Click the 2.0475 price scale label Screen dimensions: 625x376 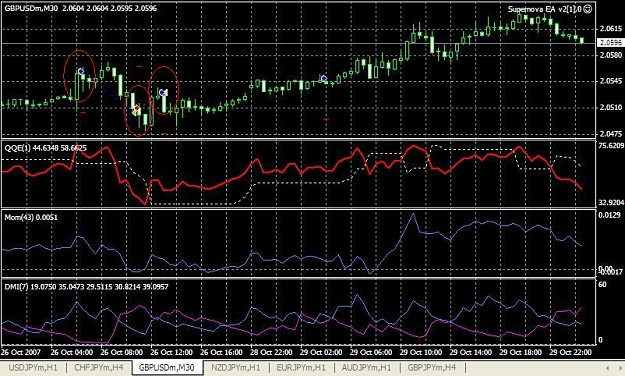pos(611,134)
